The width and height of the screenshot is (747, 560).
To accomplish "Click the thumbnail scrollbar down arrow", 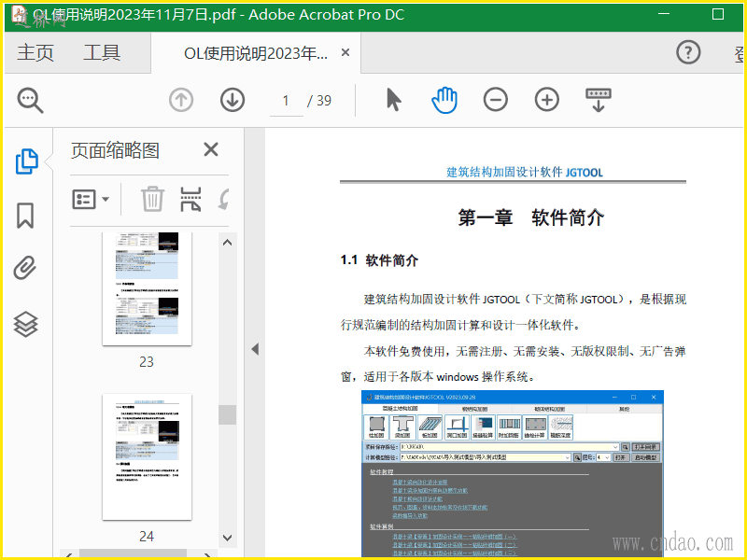I will (x=228, y=539).
